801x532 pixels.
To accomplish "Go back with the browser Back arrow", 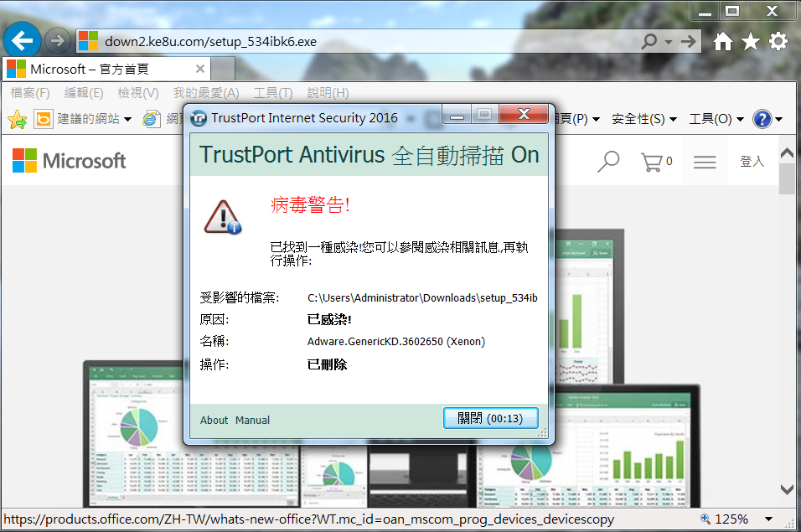I will click(x=22, y=40).
